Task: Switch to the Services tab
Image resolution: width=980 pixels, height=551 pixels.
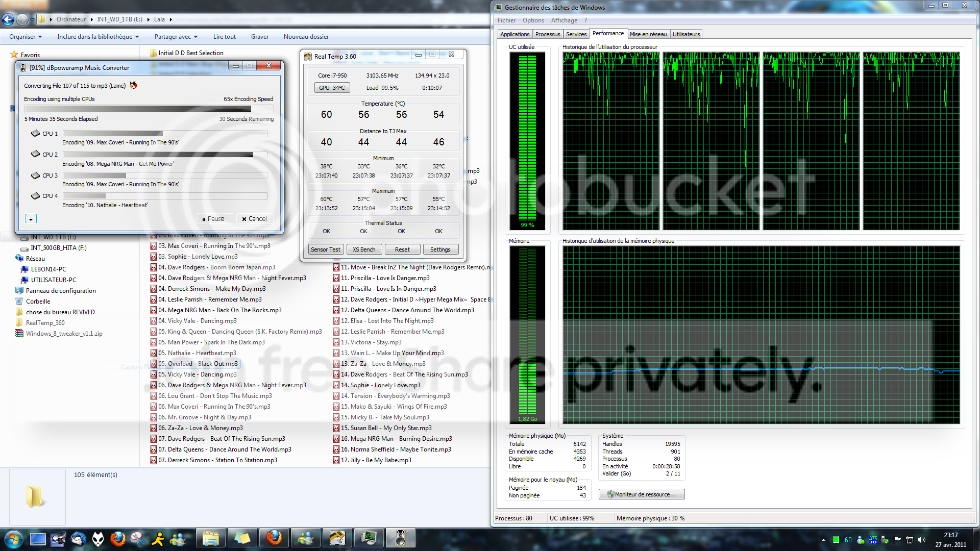Action: tap(576, 34)
